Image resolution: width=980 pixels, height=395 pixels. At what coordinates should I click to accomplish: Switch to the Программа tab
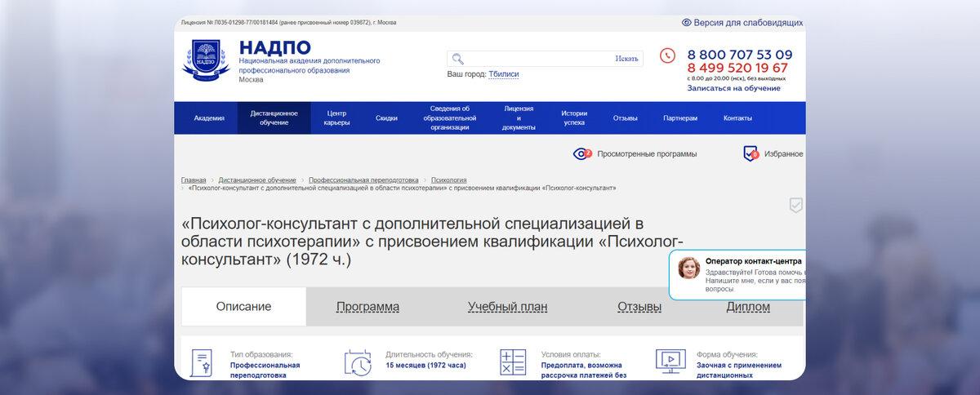coord(367,308)
